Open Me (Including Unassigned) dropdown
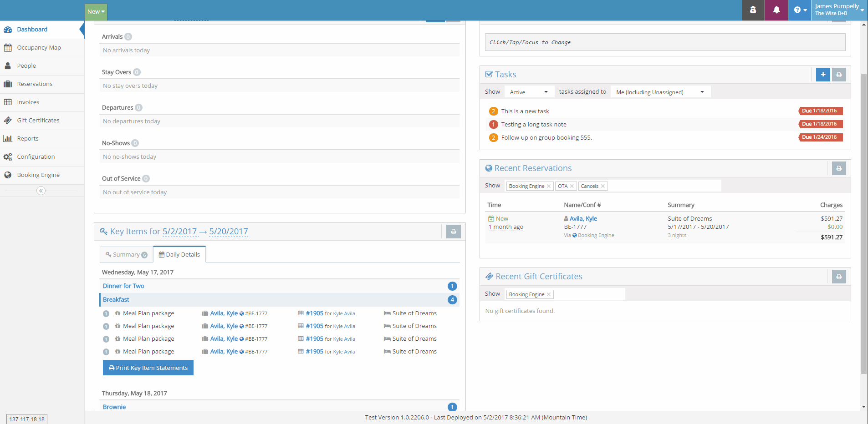This screenshot has width=868, height=424. point(660,92)
